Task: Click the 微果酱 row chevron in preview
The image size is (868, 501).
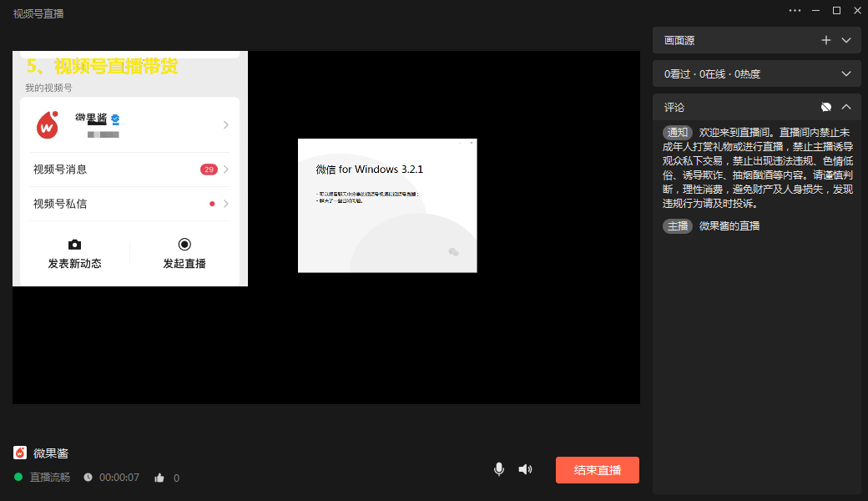Action: (x=226, y=124)
